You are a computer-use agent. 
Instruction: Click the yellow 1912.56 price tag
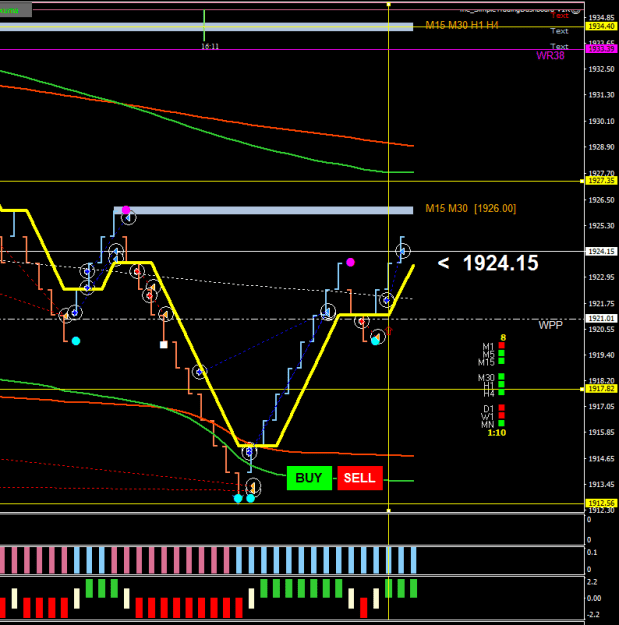click(x=601, y=503)
